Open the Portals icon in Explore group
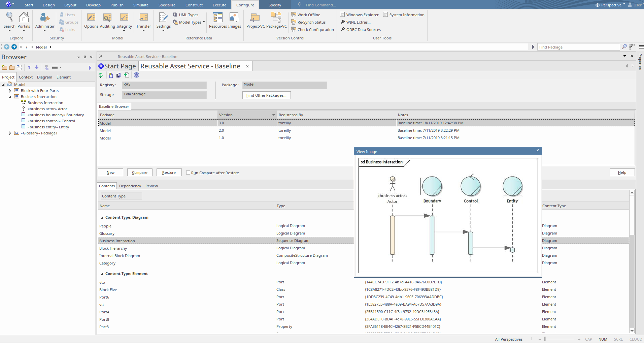Image resolution: width=644 pixels, height=343 pixels. [x=24, y=18]
